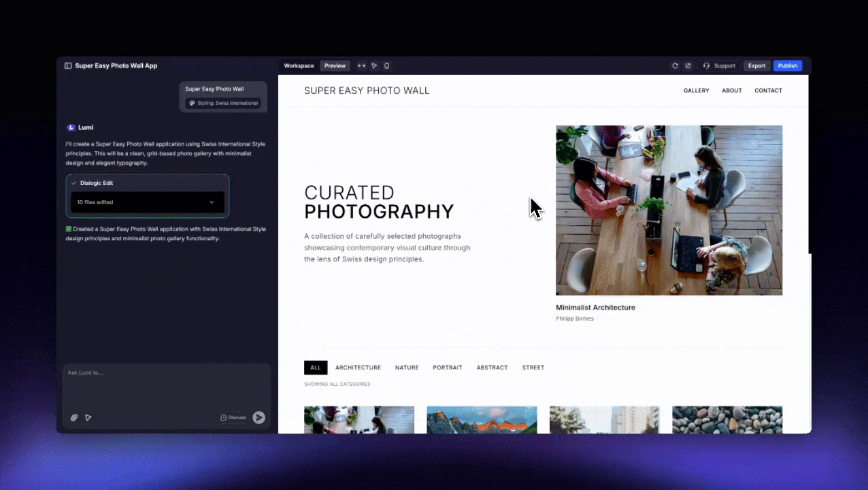
Task: Click the CURATED PHOTOGRAPHY heading
Action: point(379,202)
